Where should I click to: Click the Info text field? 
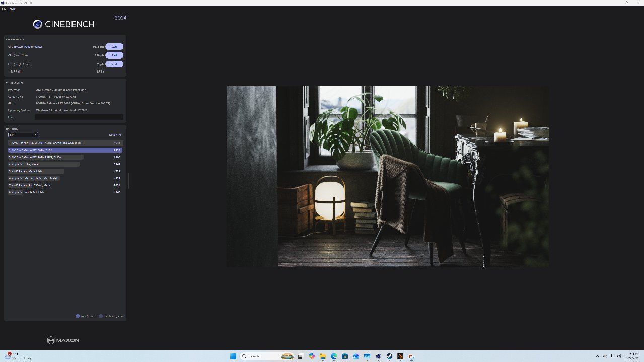[x=79, y=117]
